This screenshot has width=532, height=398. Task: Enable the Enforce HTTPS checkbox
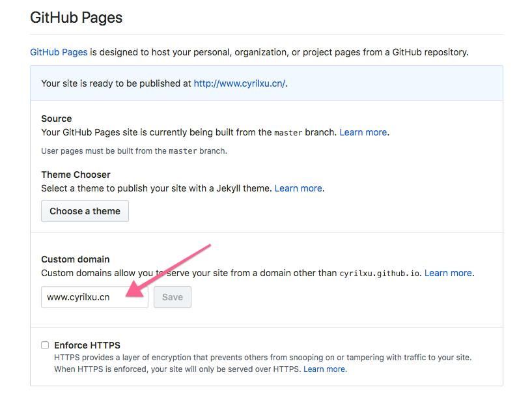(x=45, y=345)
